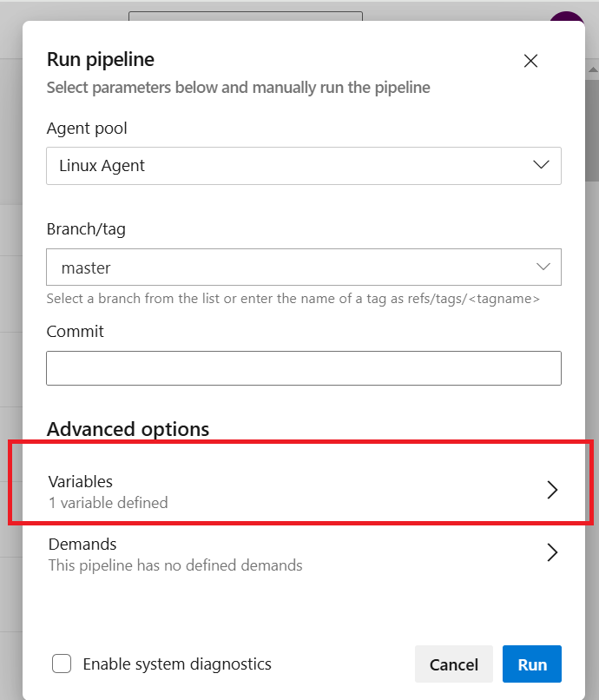Screen dimensions: 599x700
Task: Click the search box behind the dialog
Action: click(x=246, y=17)
